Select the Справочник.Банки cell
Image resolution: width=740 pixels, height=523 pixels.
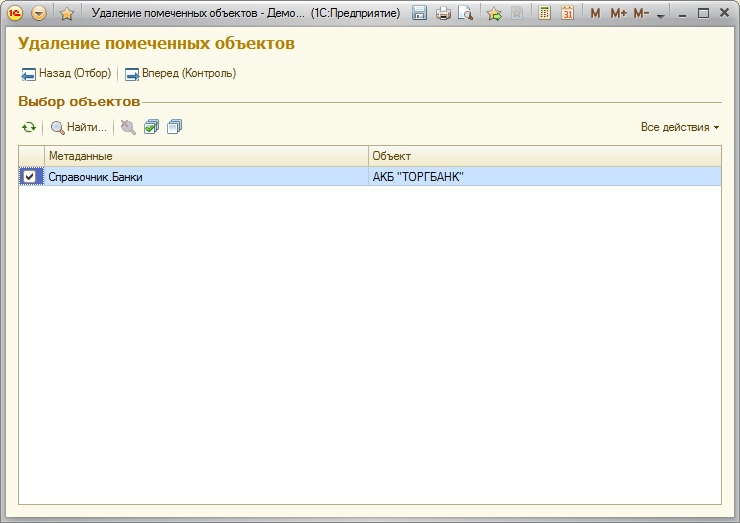click(x=206, y=177)
